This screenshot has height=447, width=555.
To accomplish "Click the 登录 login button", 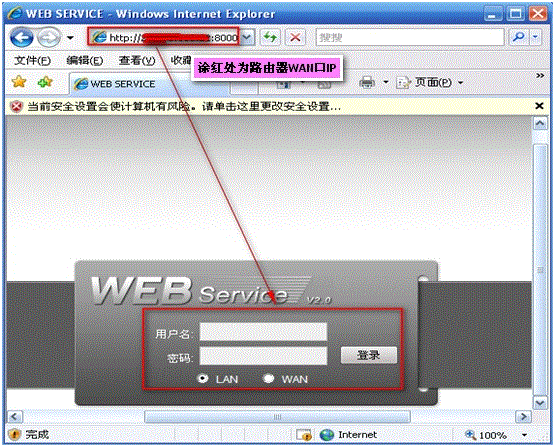I will point(368,355).
